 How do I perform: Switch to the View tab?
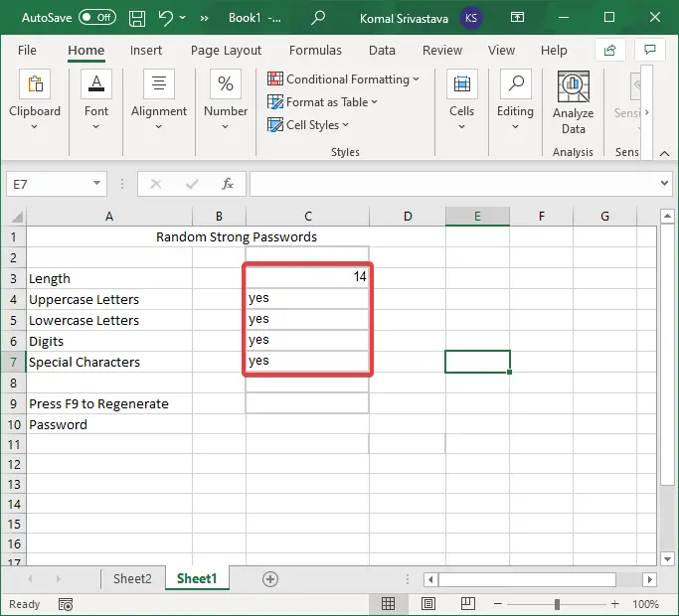(501, 51)
